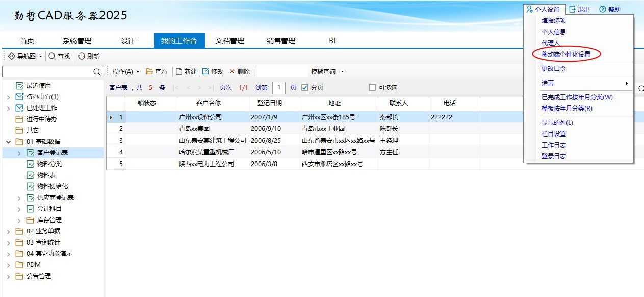
Task: Expand the 02 业务单据 folder
Action: click(8, 231)
